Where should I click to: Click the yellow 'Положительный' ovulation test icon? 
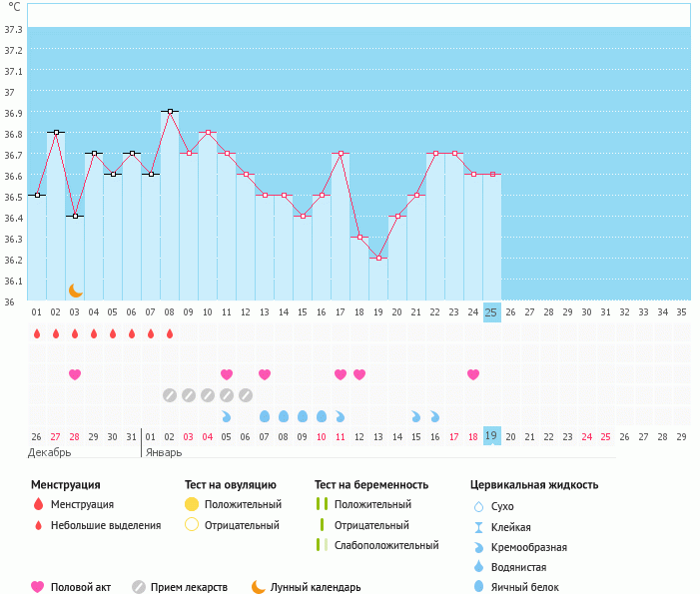pyautogui.click(x=192, y=504)
